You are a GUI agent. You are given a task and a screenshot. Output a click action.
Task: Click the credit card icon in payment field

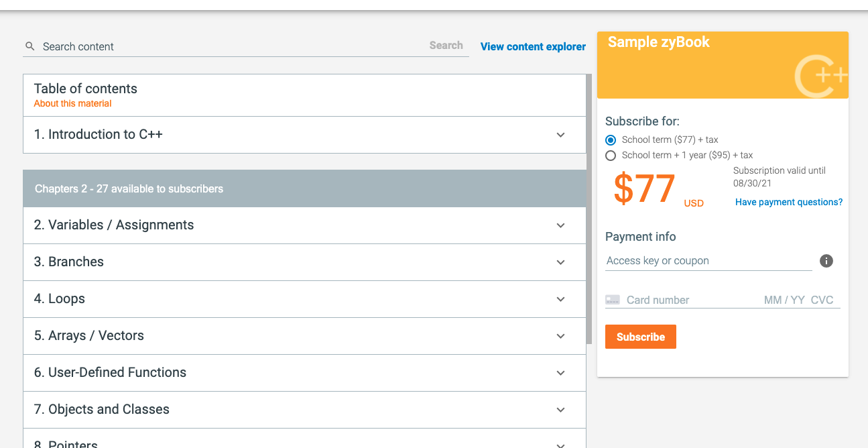tap(612, 300)
